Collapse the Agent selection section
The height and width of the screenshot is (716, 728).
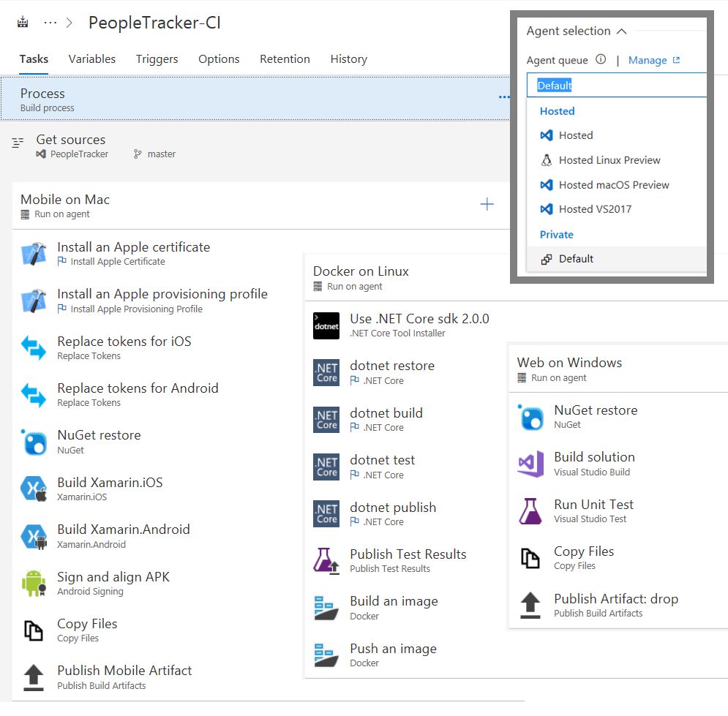[622, 31]
